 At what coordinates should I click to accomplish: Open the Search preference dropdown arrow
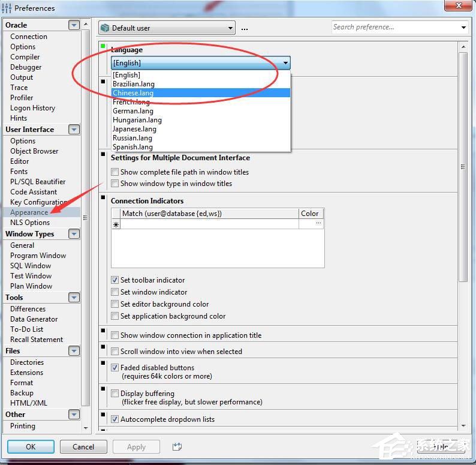(463, 28)
